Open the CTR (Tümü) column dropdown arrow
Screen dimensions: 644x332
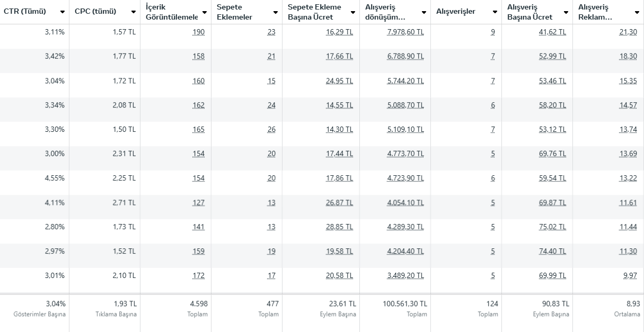click(x=63, y=12)
